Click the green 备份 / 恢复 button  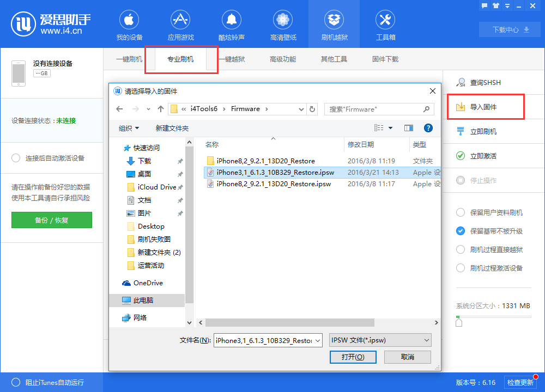point(51,220)
